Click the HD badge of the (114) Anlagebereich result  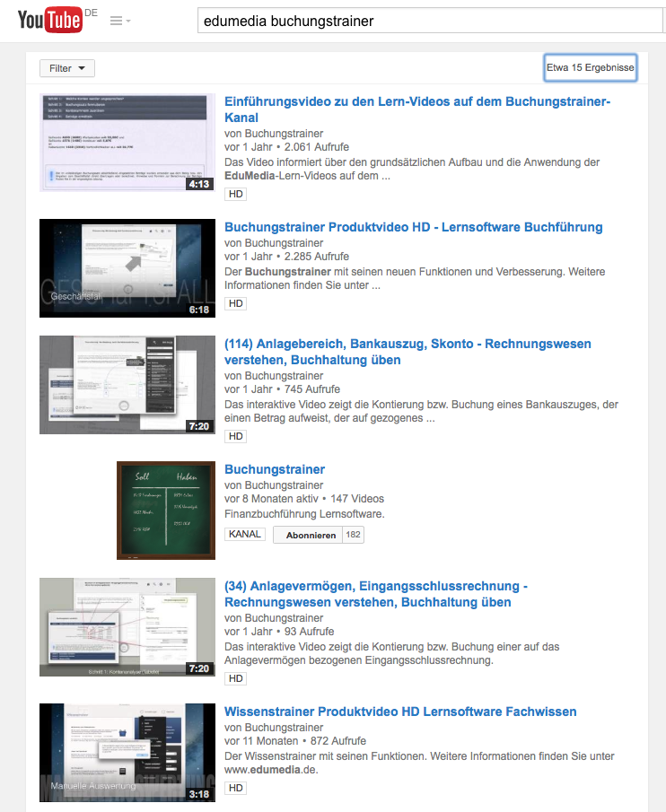236,437
